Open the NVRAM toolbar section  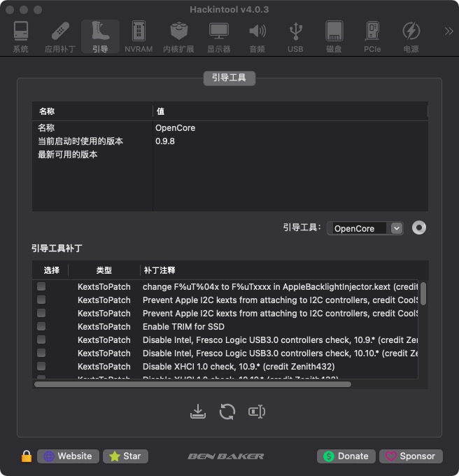139,36
